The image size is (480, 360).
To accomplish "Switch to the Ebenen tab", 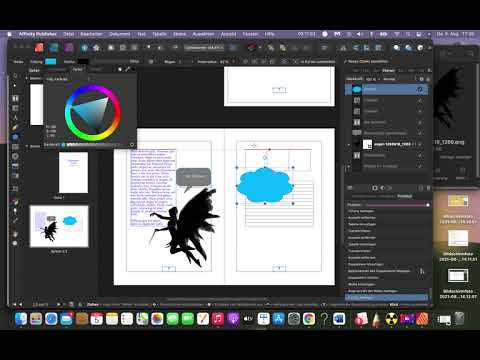I will click(388, 70).
